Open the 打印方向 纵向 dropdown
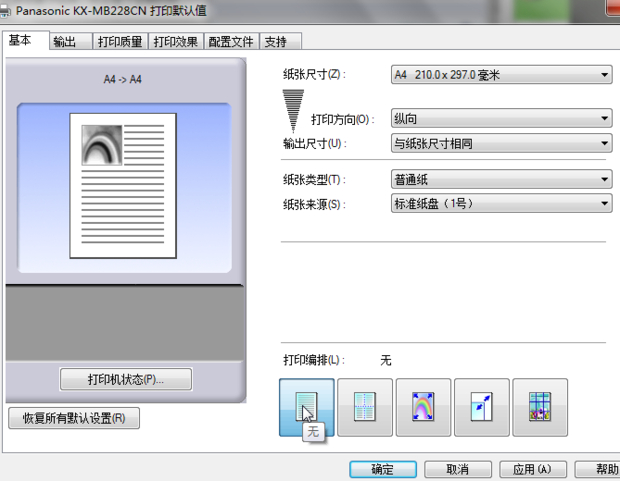Image resolution: width=620 pixels, height=481 pixels. coord(501,118)
